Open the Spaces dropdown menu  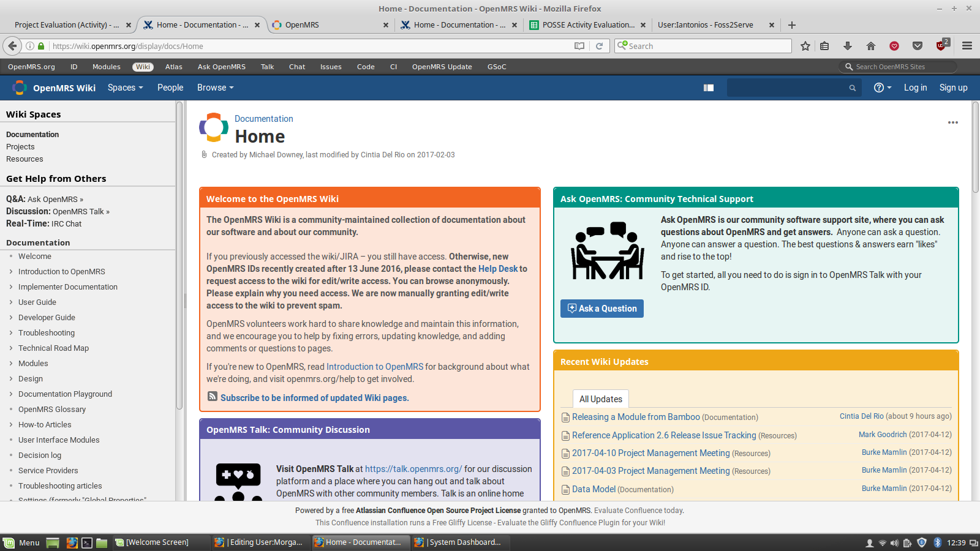(126, 88)
